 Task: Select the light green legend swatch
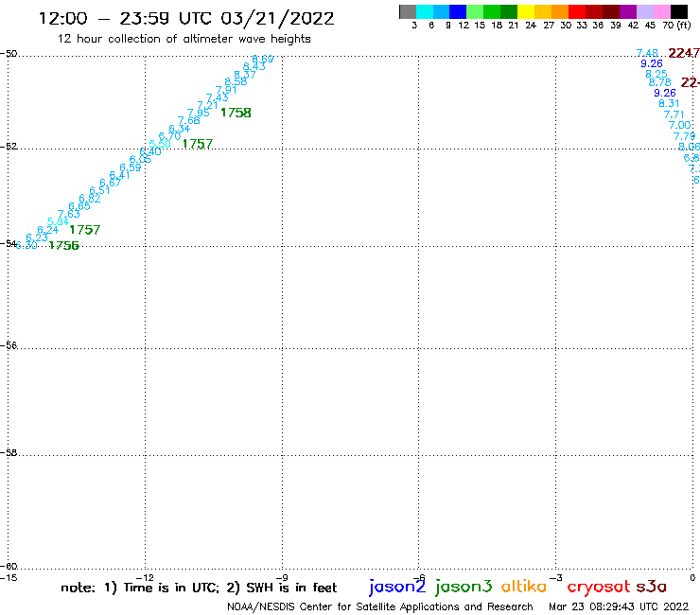coord(475,12)
